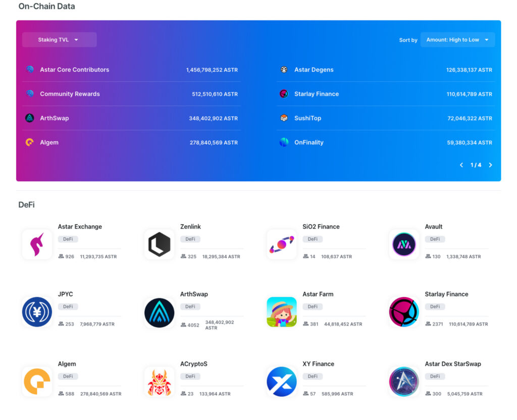Select the ACryptoS samurai mask icon
This screenshot has height=420, width=517.
(x=159, y=382)
